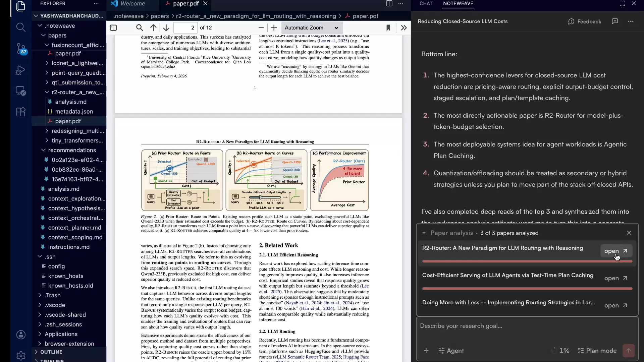Open the PDF tools overflow menu
Viewport: 644px width, 362px height.
tap(404, 28)
